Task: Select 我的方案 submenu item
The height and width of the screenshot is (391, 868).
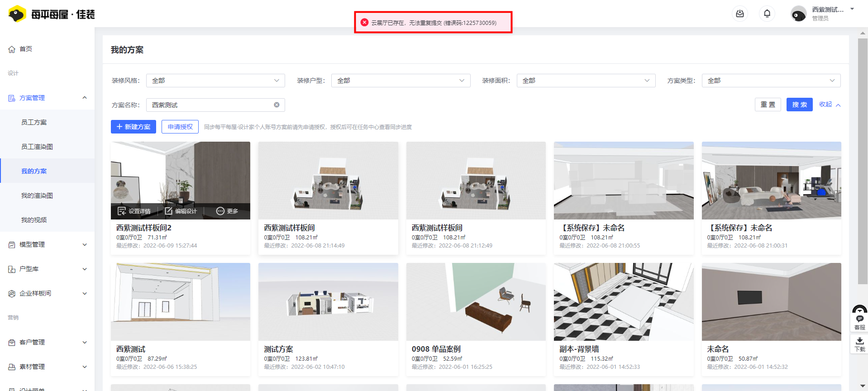Action: (34, 171)
